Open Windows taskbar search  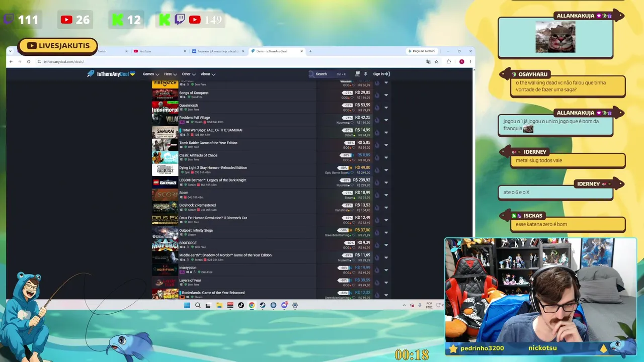click(198, 305)
